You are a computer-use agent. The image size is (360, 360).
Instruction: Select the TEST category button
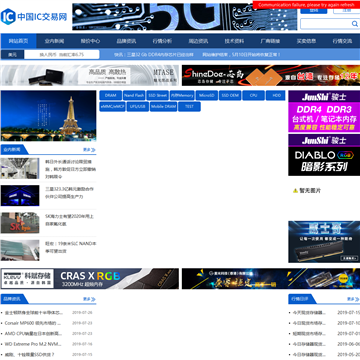[189, 107]
